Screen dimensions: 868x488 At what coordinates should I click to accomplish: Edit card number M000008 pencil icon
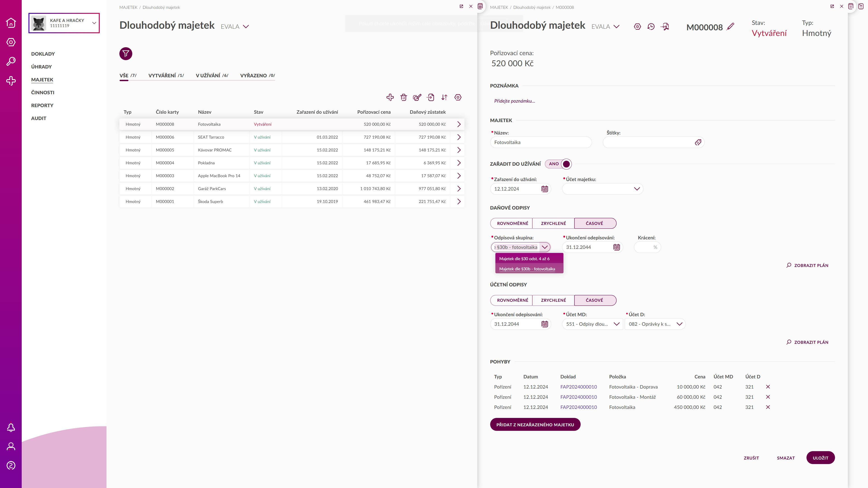731,27
